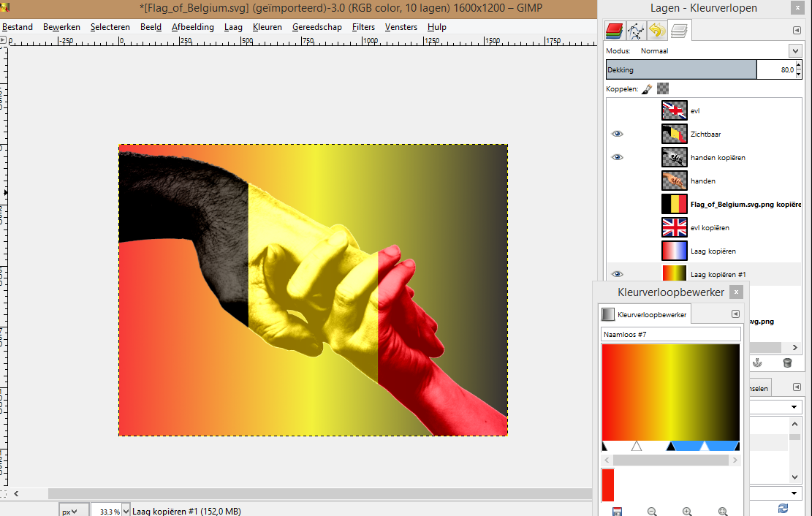The height and width of the screenshot is (516, 812).
Task: Click the Dekking opacity slider
Action: pos(681,70)
